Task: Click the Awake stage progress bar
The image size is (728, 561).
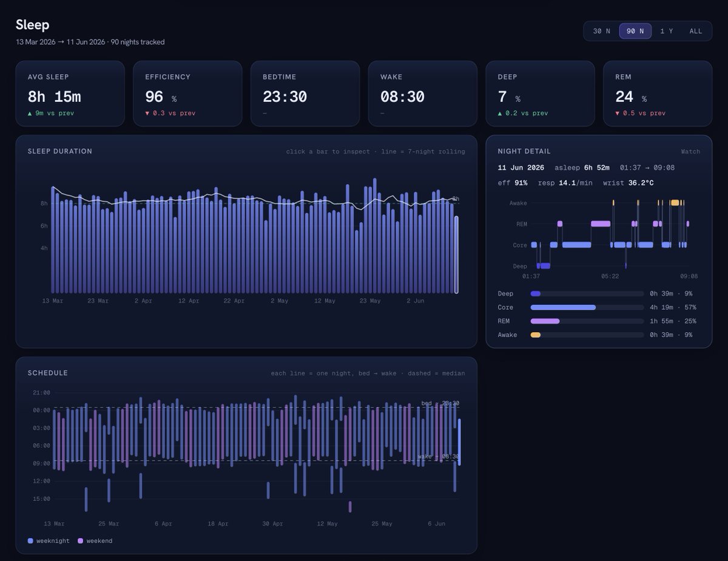Action: pyautogui.click(x=587, y=335)
